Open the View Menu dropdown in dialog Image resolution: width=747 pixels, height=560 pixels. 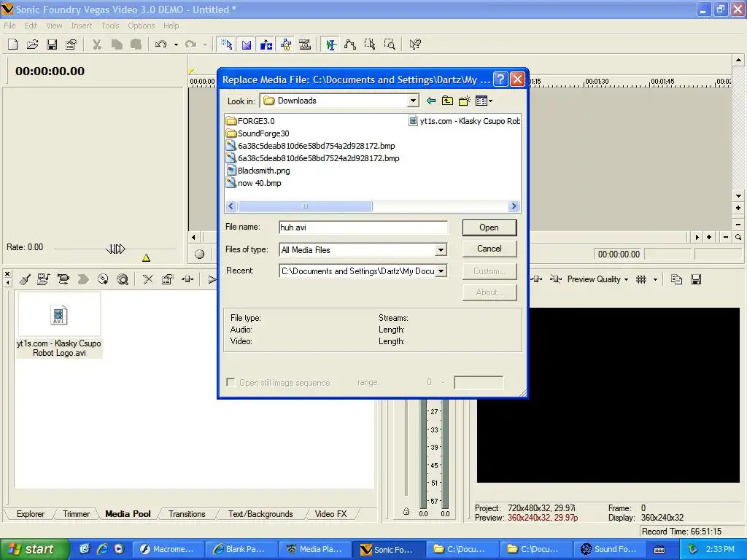pos(484,101)
